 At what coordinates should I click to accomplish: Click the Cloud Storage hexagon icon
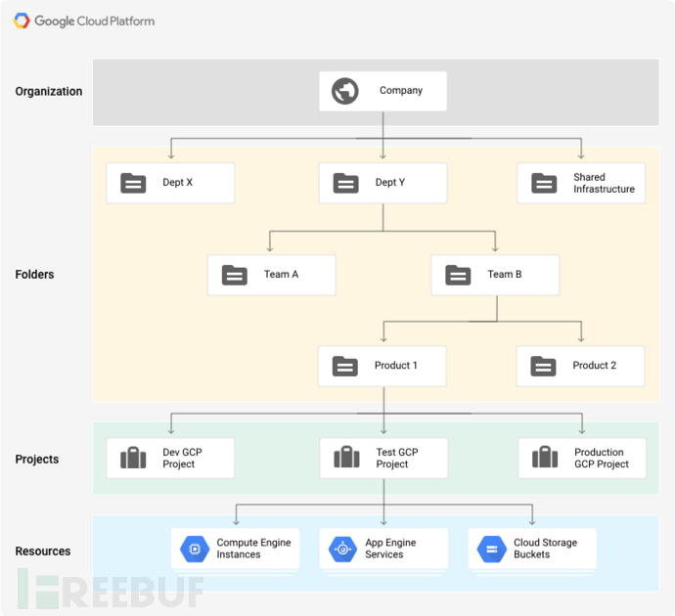click(x=492, y=550)
